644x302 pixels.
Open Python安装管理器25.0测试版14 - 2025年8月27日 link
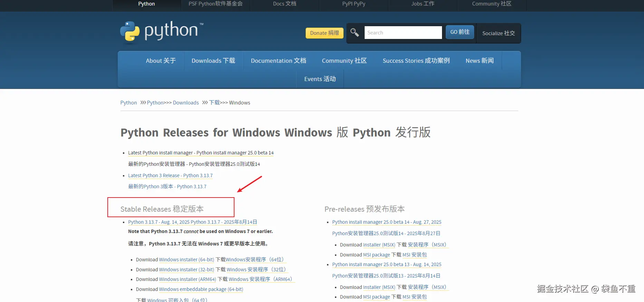[386, 233]
